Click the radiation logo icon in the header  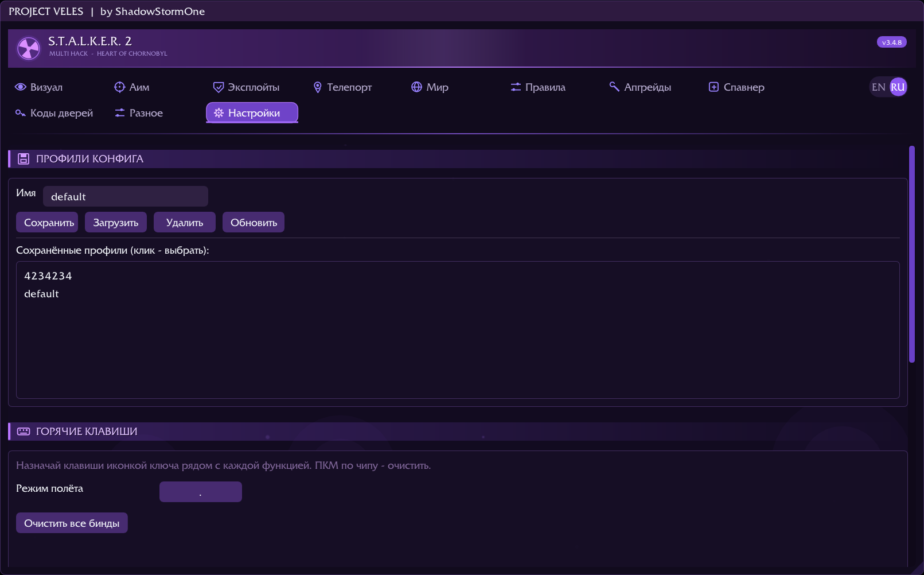[29, 49]
